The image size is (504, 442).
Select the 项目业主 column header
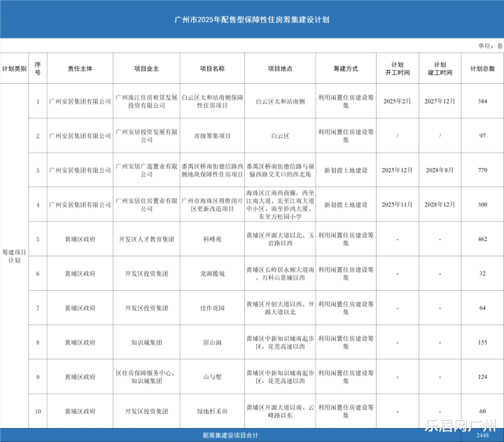pos(146,69)
